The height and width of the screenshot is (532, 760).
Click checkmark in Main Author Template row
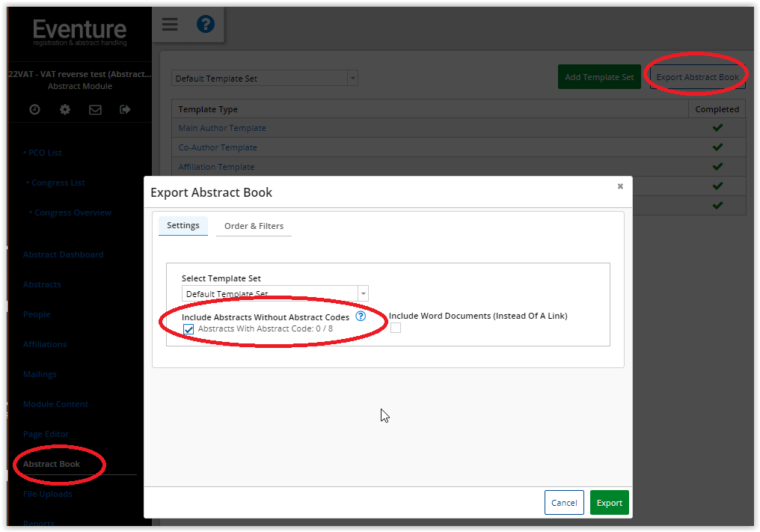[x=717, y=127]
